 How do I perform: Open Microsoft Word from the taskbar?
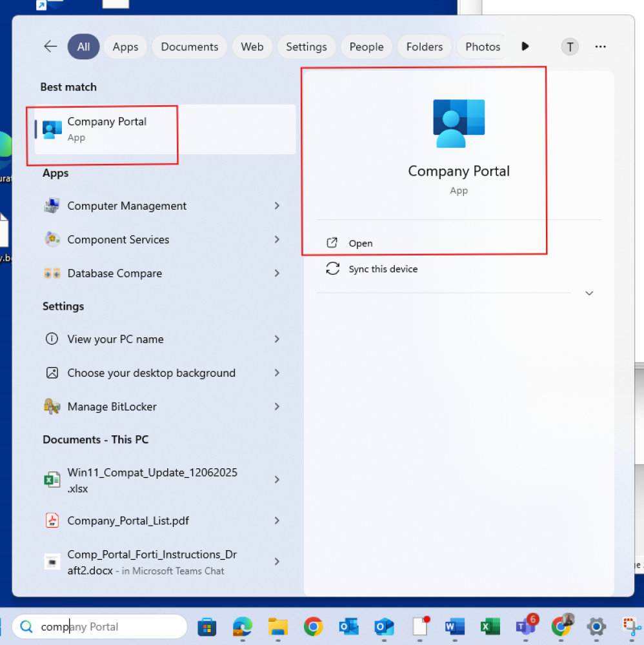click(x=454, y=626)
